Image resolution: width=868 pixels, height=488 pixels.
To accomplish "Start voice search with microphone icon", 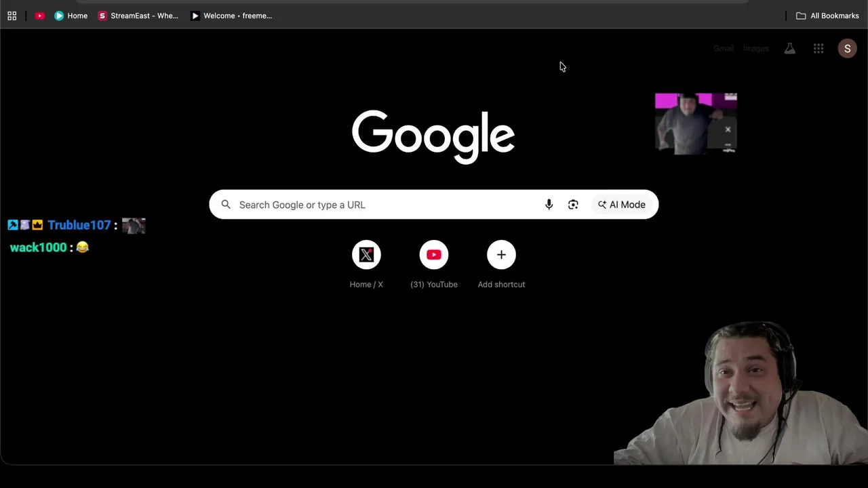I will pos(549,205).
